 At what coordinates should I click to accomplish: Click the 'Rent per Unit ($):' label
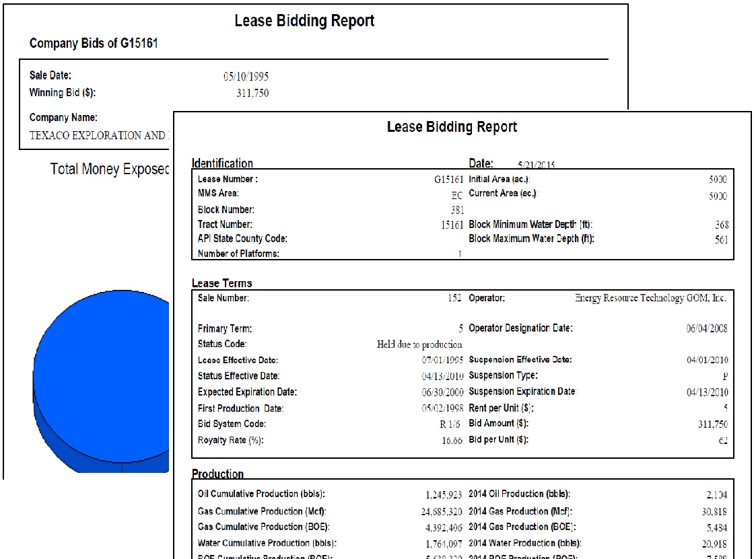(501, 408)
